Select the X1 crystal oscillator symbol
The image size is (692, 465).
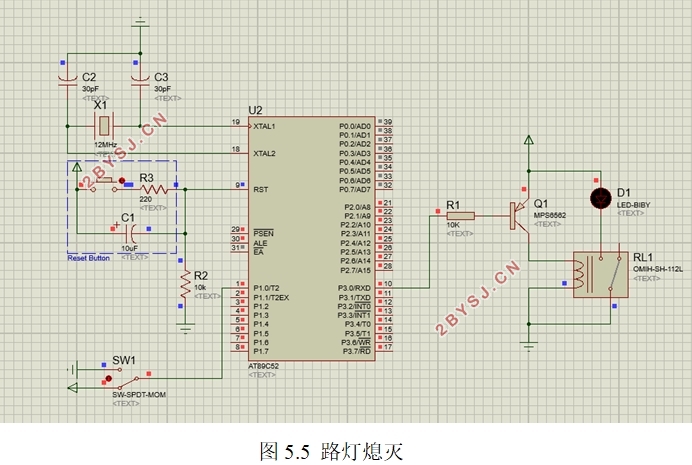pyautogui.click(x=103, y=126)
